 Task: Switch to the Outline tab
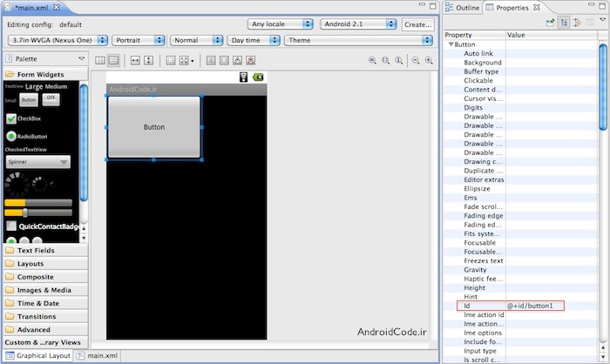463,7
